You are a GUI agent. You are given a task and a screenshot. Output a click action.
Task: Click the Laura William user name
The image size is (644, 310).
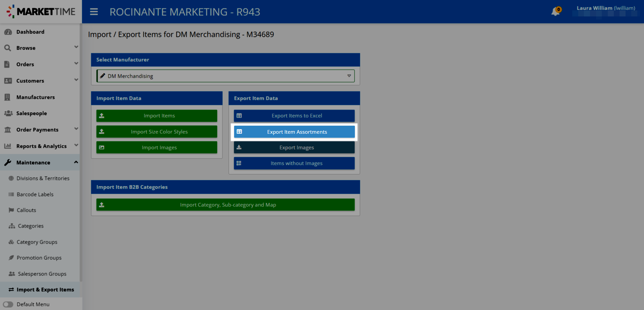(x=606, y=8)
